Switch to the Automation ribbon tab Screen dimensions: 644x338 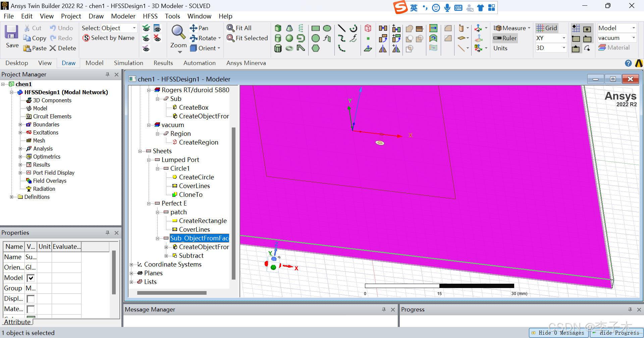199,63
